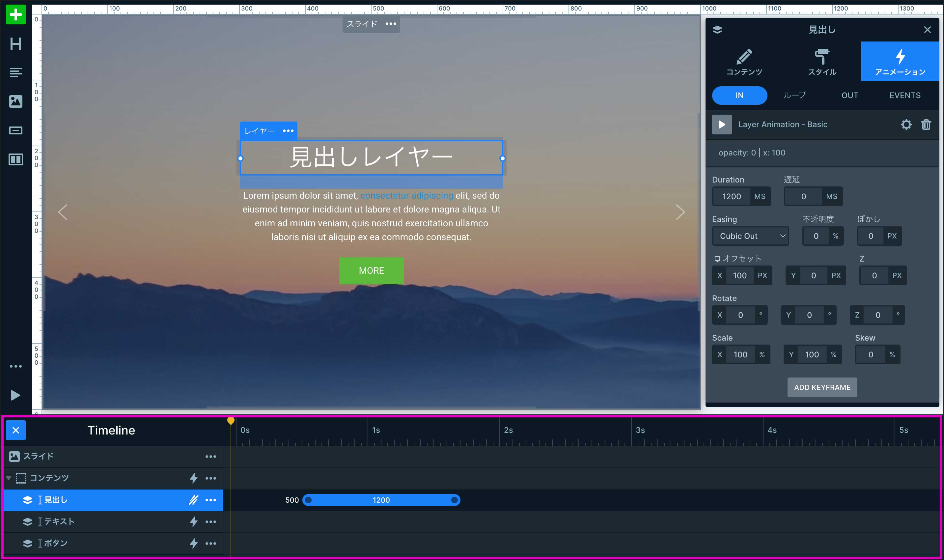Add a button layer from sidebar

(x=15, y=130)
